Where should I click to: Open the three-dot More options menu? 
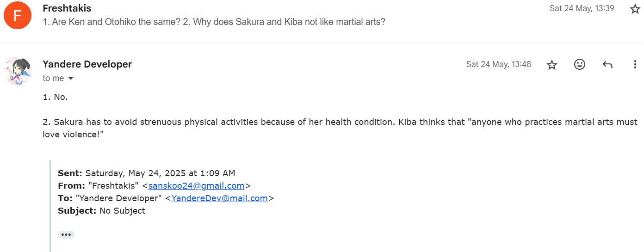[x=635, y=65]
